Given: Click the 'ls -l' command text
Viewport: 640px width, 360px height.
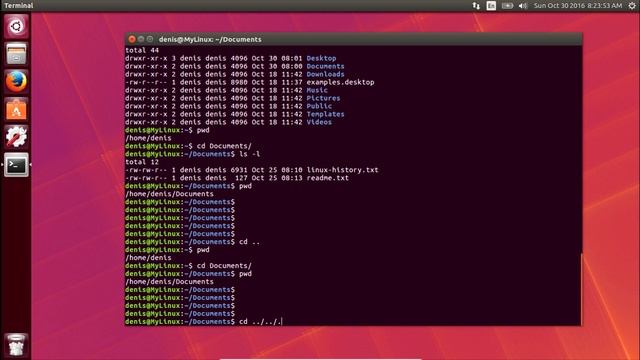Looking at the screenshot, I should click(249, 154).
